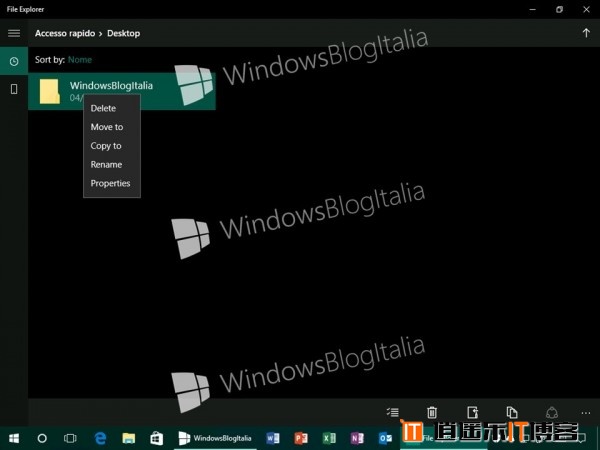The width and height of the screenshot is (600, 450).
Task: Go up one folder level arrow
Action: tap(586, 33)
